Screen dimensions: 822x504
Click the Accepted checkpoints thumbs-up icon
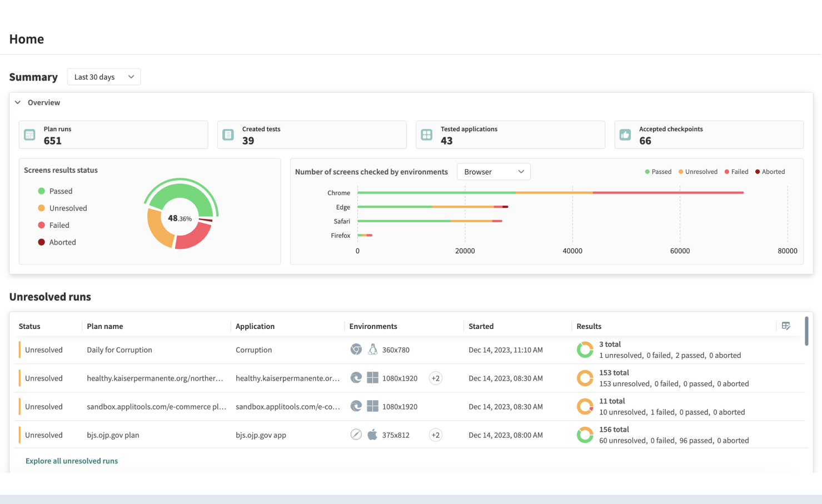[625, 134]
